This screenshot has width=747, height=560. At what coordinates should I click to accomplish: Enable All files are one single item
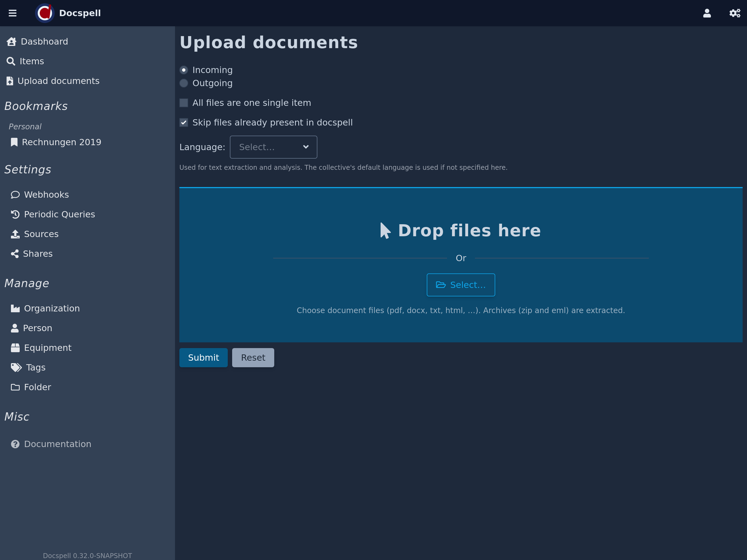pos(184,103)
